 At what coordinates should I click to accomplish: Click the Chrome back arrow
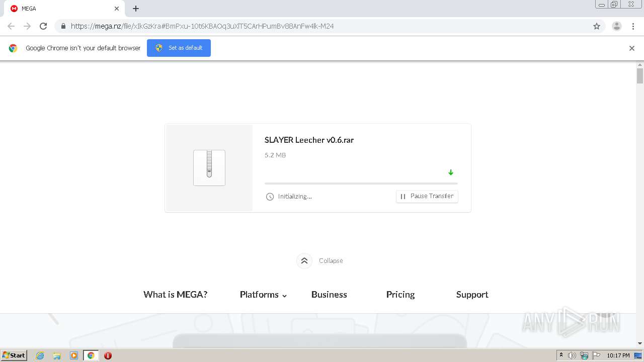(11, 26)
